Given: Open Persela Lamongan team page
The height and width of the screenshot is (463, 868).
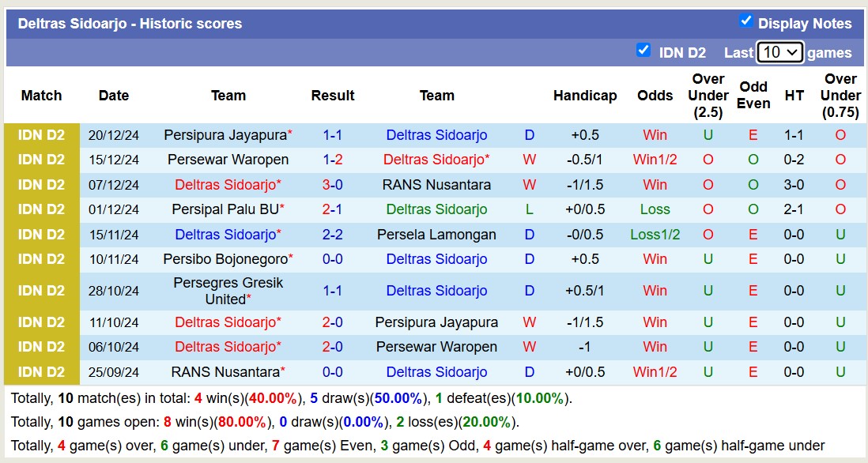Looking at the screenshot, I should tap(436, 235).
